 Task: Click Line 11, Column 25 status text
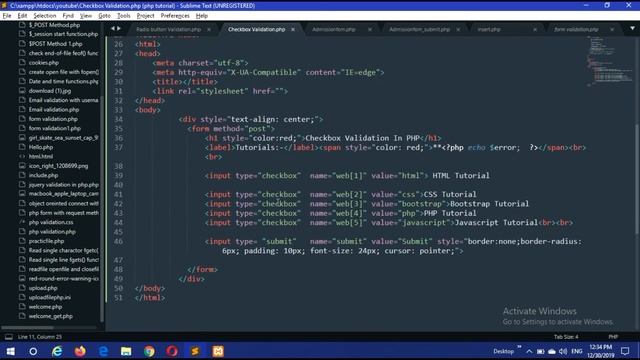(40, 337)
